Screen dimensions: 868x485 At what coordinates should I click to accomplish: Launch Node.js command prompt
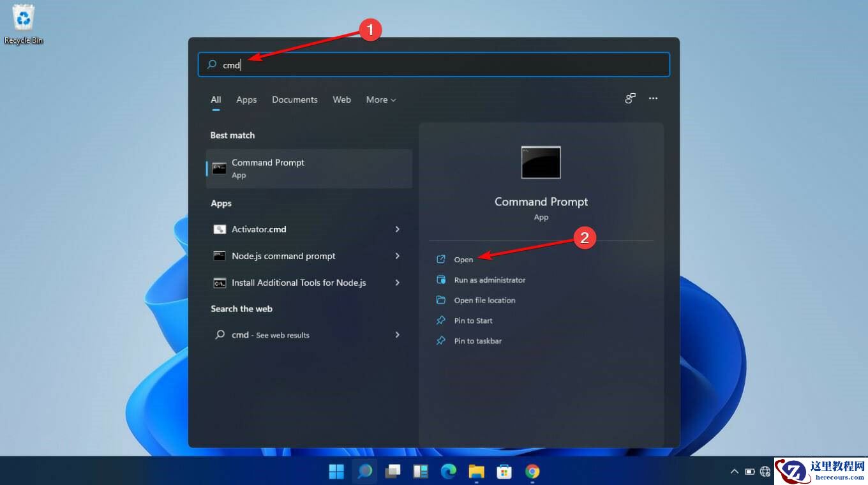(x=283, y=256)
